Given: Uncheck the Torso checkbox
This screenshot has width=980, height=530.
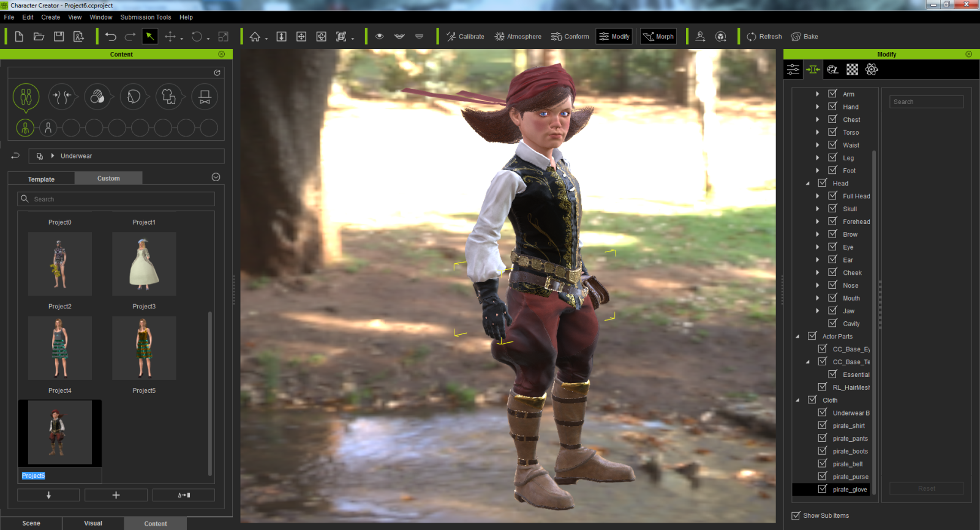Looking at the screenshot, I should pyautogui.click(x=832, y=132).
